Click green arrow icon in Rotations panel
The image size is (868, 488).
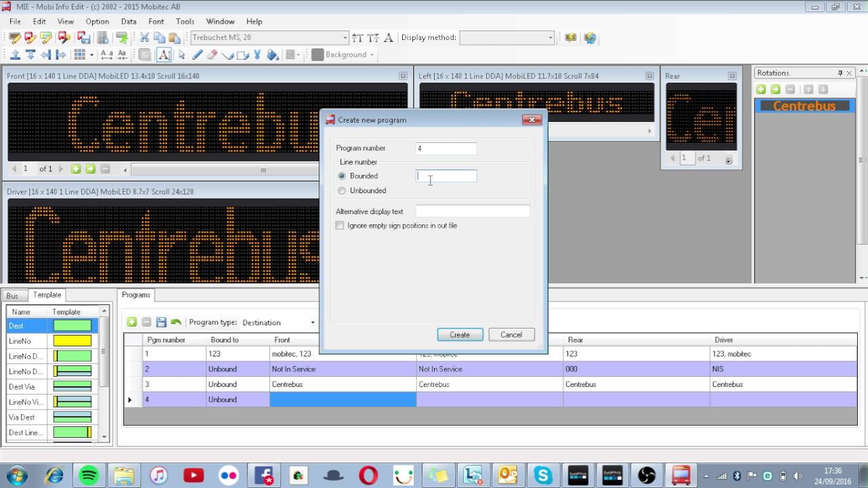coord(775,89)
